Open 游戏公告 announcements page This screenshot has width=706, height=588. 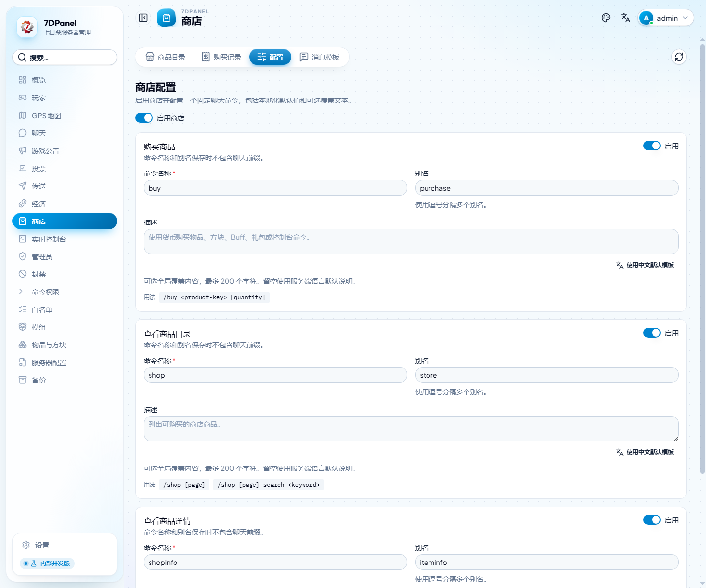tap(65, 150)
